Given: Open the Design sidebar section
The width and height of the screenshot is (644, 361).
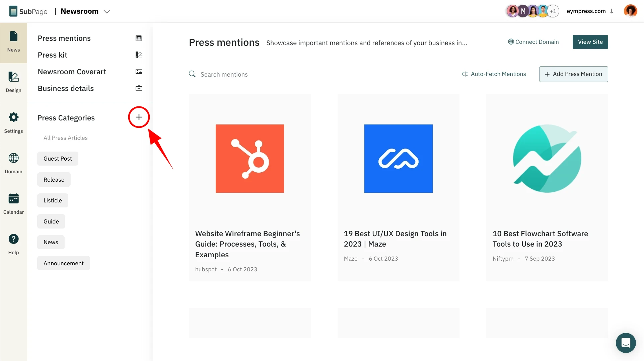Looking at the screenshot, I should (x=13, y=82).
